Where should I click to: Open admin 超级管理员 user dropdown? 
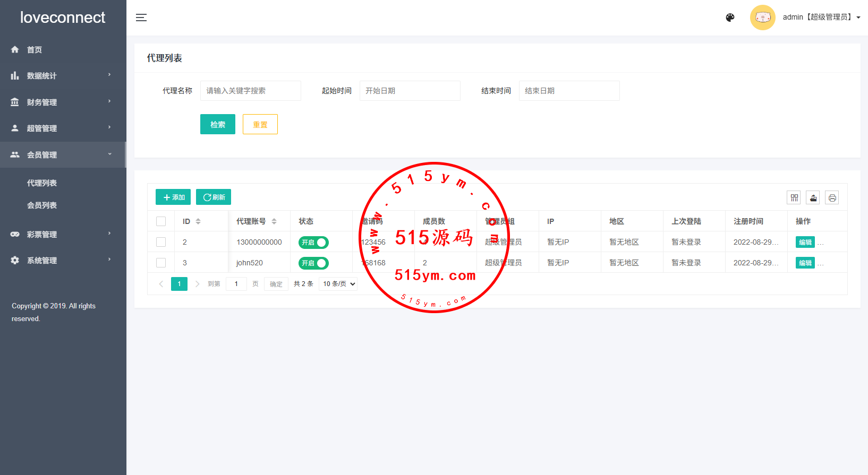click(x=821, y=18)
